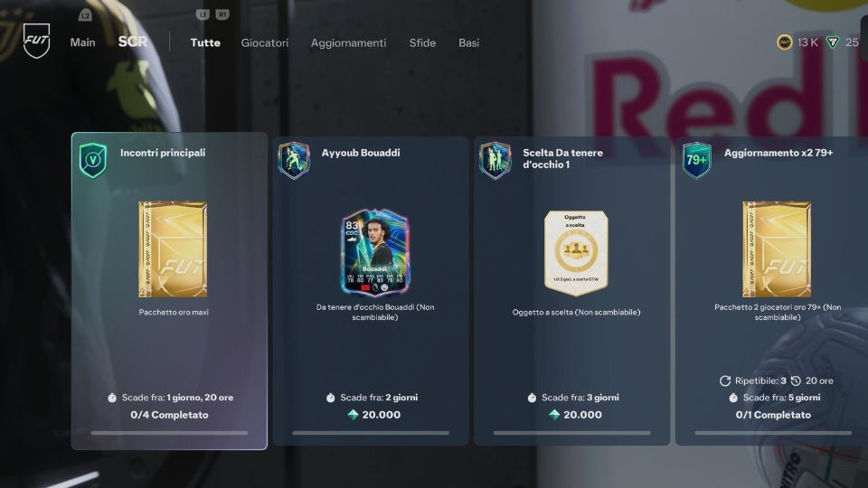
Task: Click the 79+ upgrade badge icon
Action: 696,161
